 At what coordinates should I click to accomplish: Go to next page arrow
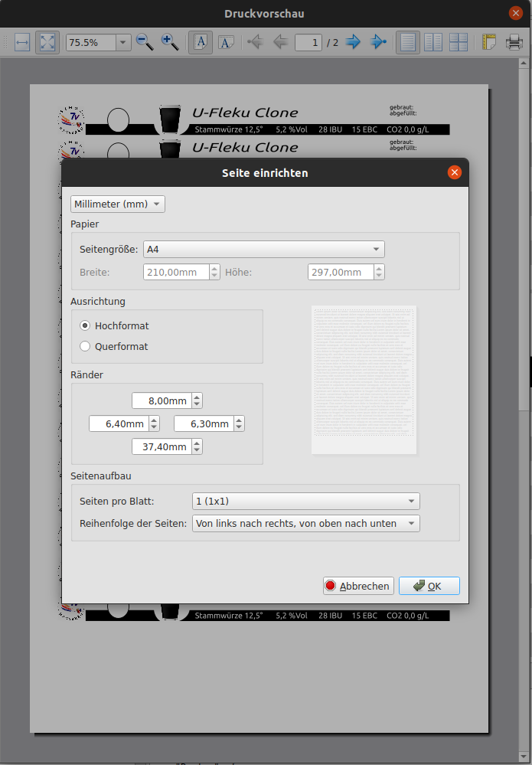(x=353, y=42)
